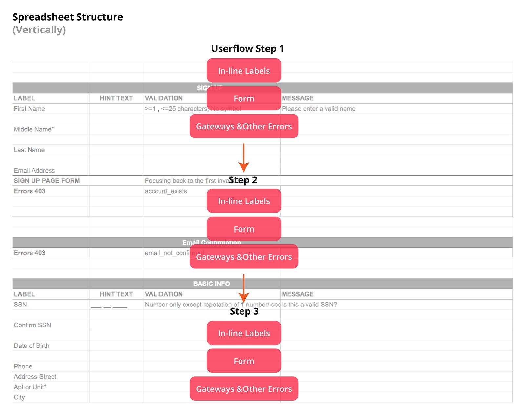This screenshot has width=525, height=420.
Task: Click the arrow pointing to Step 3
Action: click(x=243, y=288)
